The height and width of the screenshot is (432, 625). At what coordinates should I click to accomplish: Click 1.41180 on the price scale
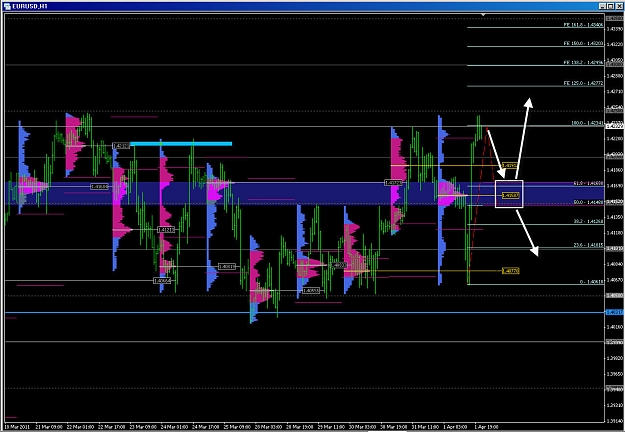point(615,233)
